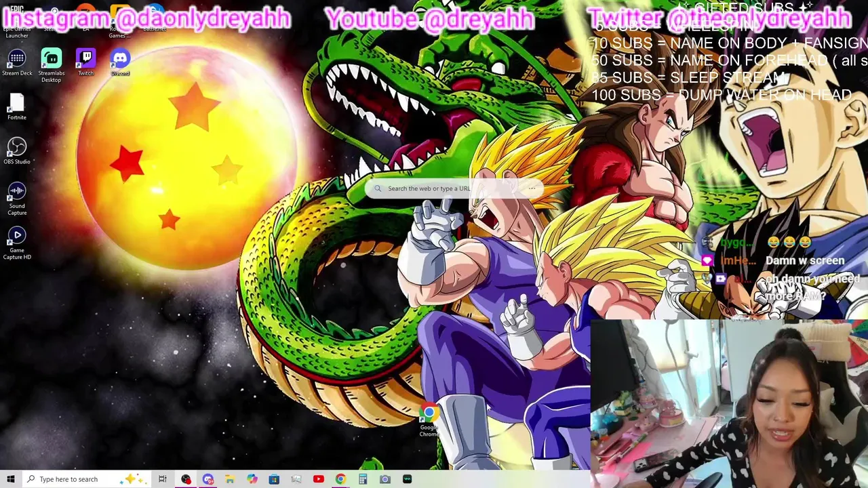Open the YouTube taskbar icon

click(x=318, y=479)
